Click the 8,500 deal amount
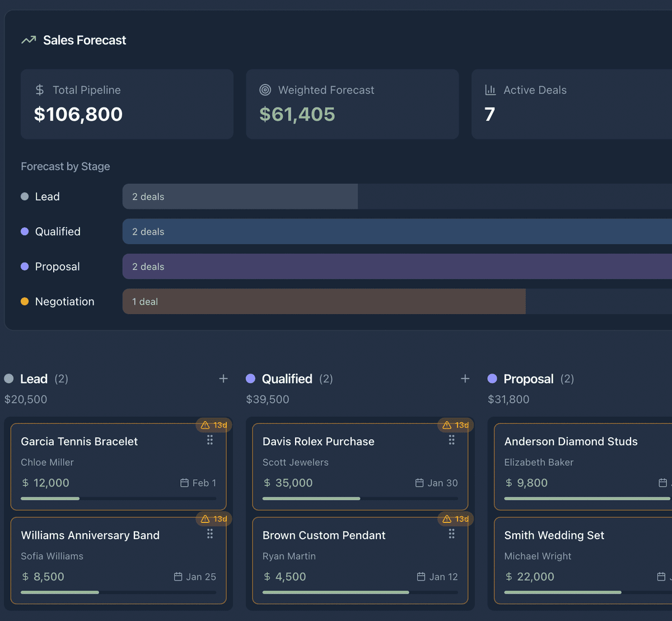This screenshot has width=672, height=621. click(49, 577)
